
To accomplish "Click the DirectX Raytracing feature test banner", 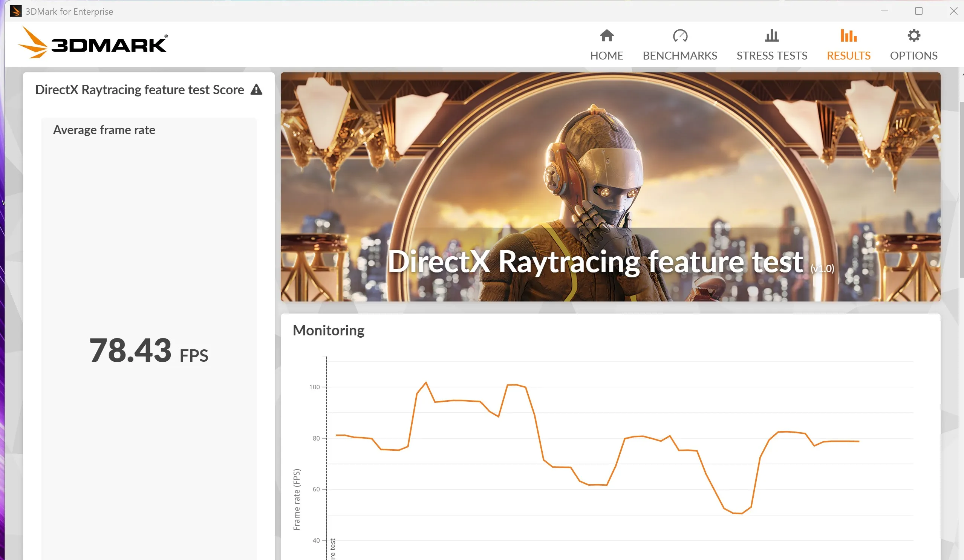I will coord(610,187).
